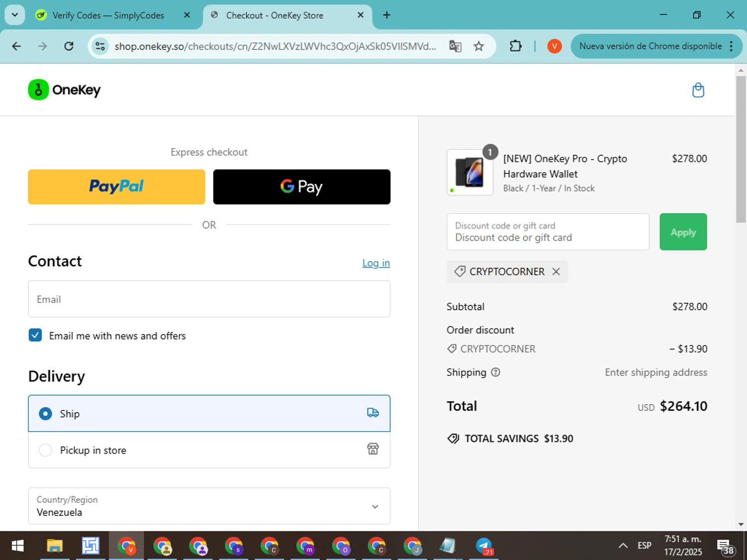The height and width of the screenshot is (560, 747).
Task: Open the Chrome profile avatar V
Action: tap(554, 46)
